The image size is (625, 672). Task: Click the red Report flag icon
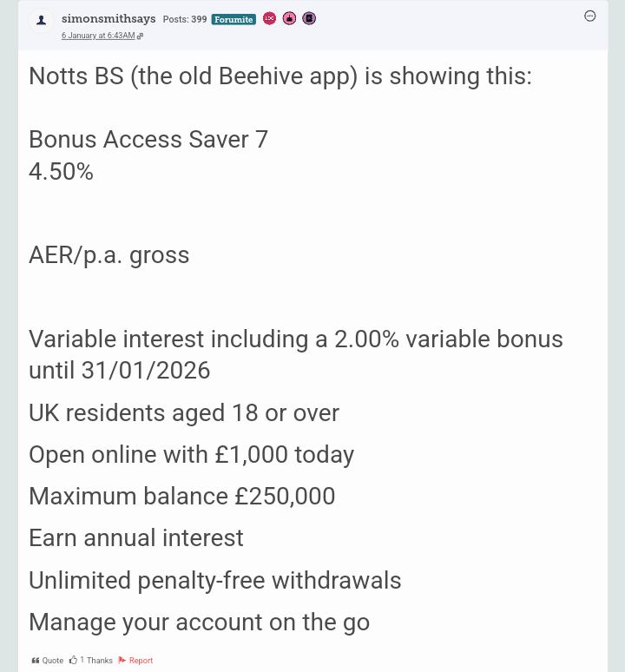click(x=122, y=660)
